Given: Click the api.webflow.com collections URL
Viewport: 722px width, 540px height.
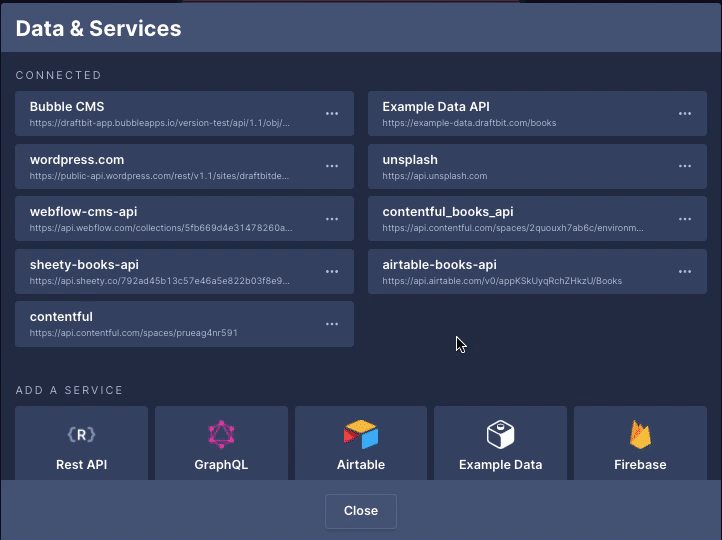Looking at the screenshot, I should (161, 228).
